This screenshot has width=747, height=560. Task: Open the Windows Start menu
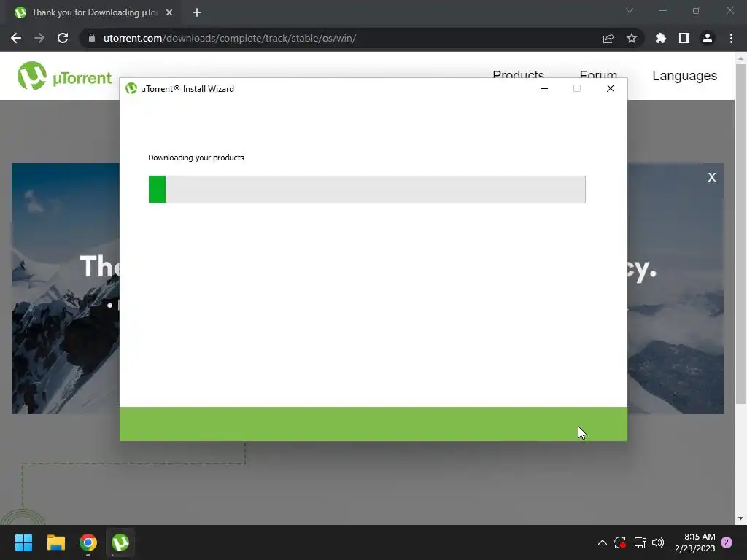pos(23,542)
